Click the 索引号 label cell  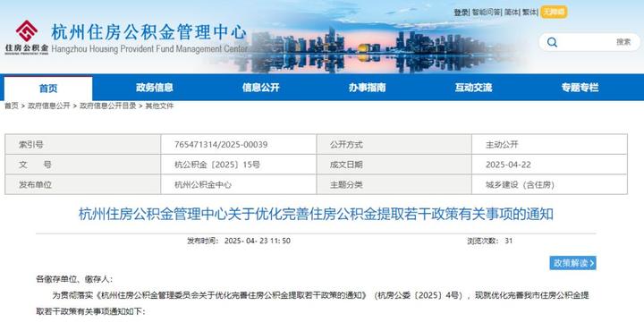click(83, 145)
